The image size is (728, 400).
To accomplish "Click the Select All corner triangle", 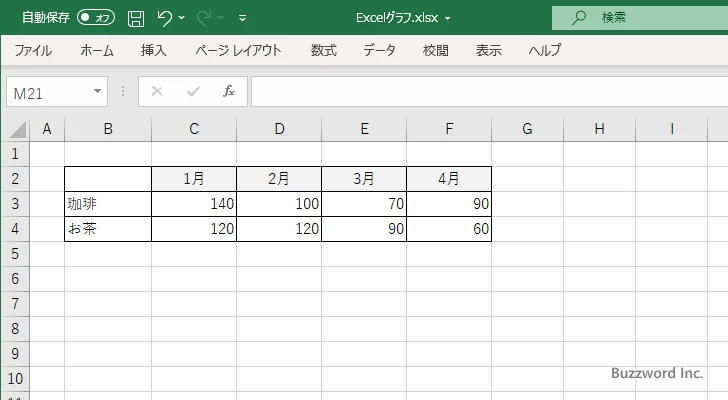I will click(17, 130).
